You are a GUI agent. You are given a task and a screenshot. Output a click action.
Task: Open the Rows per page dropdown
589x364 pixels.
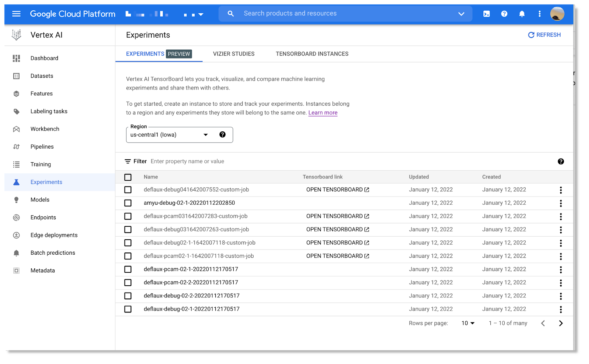pyautogui.click(x=468, y=323)
